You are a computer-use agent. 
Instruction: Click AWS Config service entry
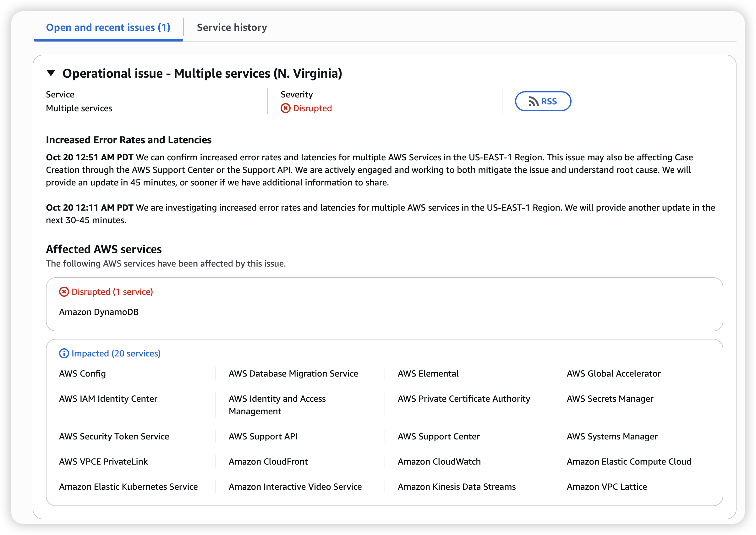click(82, 373)
